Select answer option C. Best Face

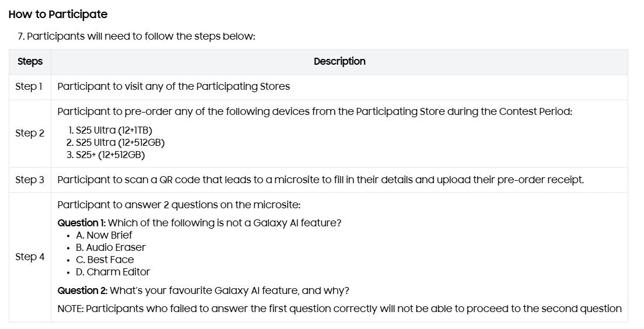[x=105, y=260]
